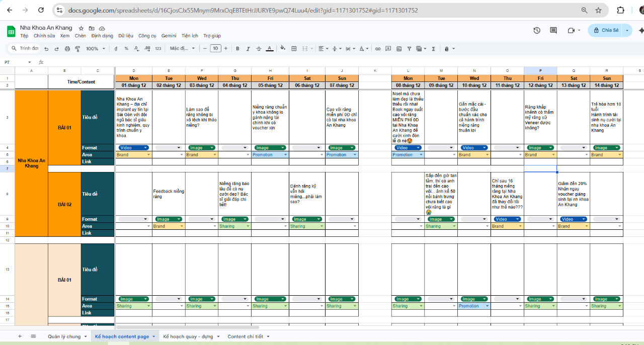The width and height of the screenshot is (644, 345).
Task: Open the Tệp menu
Action: (x=24, y=36)
